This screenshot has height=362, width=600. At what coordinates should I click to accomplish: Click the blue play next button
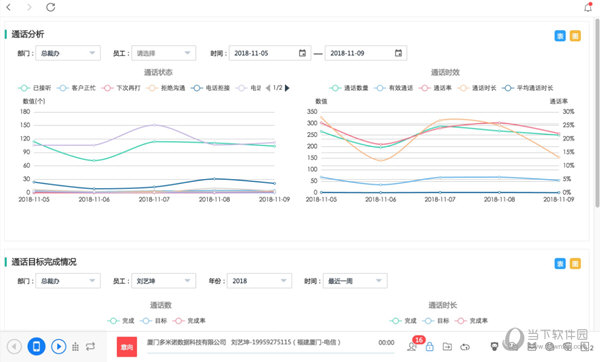click(x=59, y=347)
